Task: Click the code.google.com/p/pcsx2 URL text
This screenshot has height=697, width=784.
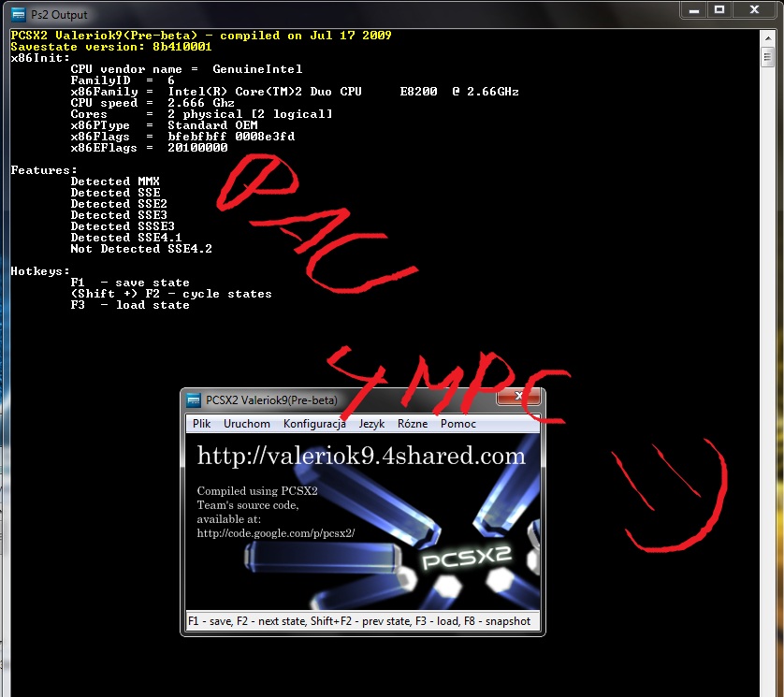Action: [x=275, y=533]
